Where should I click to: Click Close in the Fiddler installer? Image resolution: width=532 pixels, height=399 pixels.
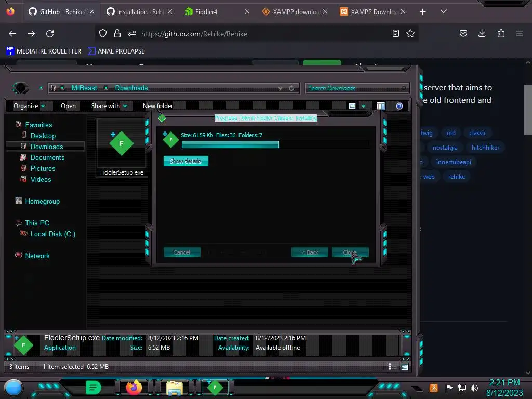[350, 252]
